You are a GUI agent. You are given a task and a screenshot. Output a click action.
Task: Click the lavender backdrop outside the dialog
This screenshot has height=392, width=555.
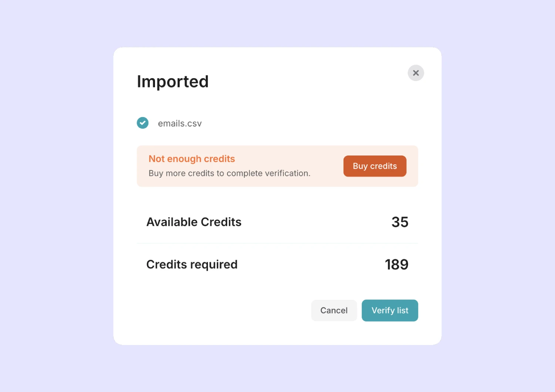55,185
